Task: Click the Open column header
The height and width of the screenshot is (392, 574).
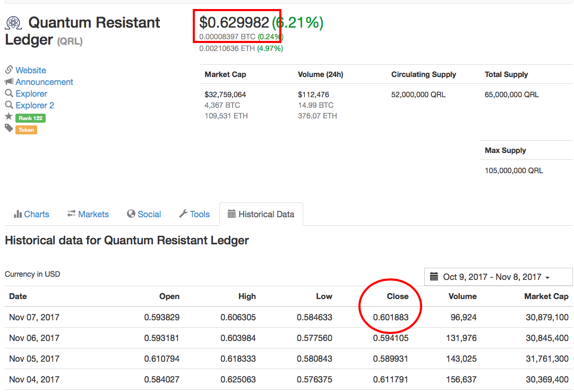Action: pos(169,296)
